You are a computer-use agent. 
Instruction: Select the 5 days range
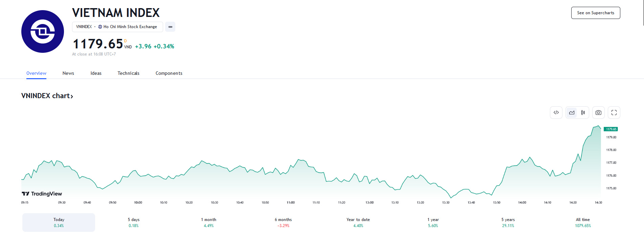(x=134, y=222)
